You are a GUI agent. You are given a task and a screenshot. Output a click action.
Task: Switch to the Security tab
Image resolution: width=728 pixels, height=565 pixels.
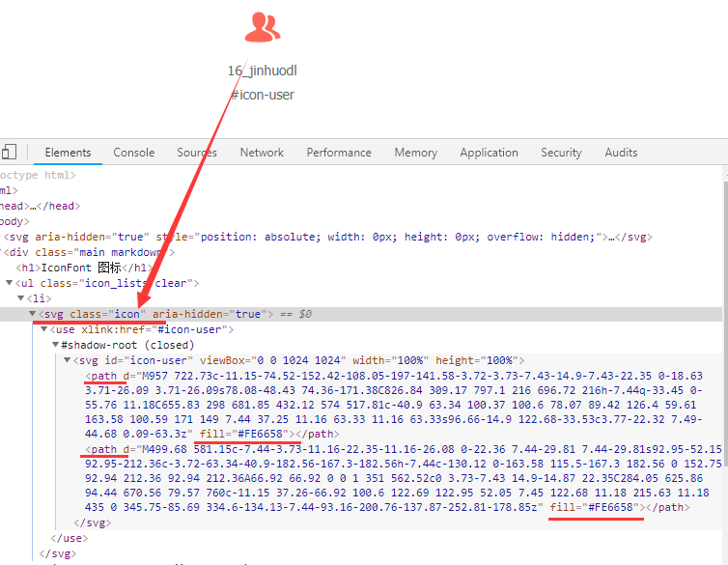click(x=561, y=153)
